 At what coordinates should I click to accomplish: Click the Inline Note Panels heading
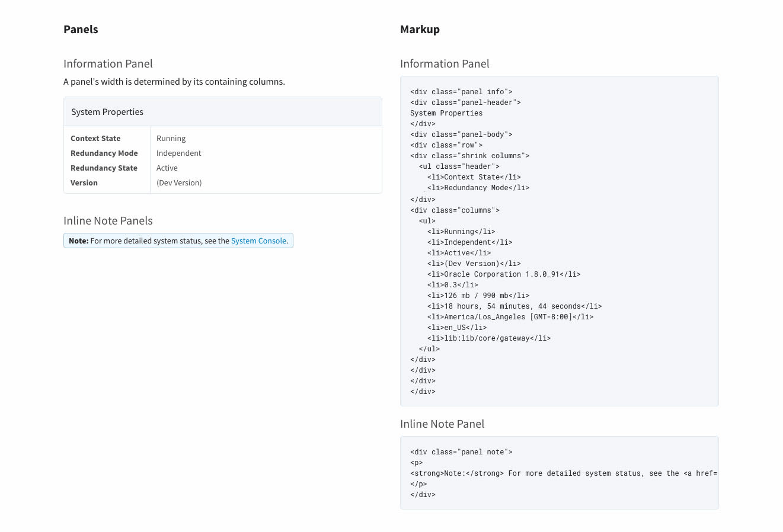tap(108, 221)
